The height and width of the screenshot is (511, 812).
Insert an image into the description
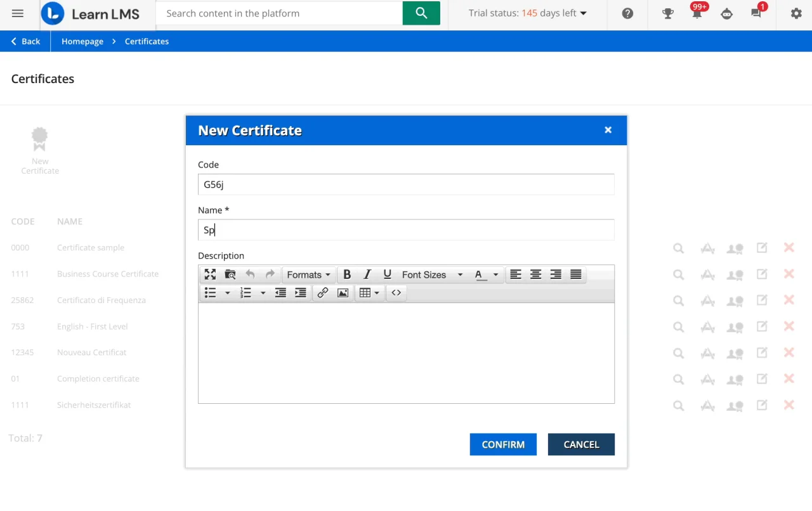[x=343, y=293]
